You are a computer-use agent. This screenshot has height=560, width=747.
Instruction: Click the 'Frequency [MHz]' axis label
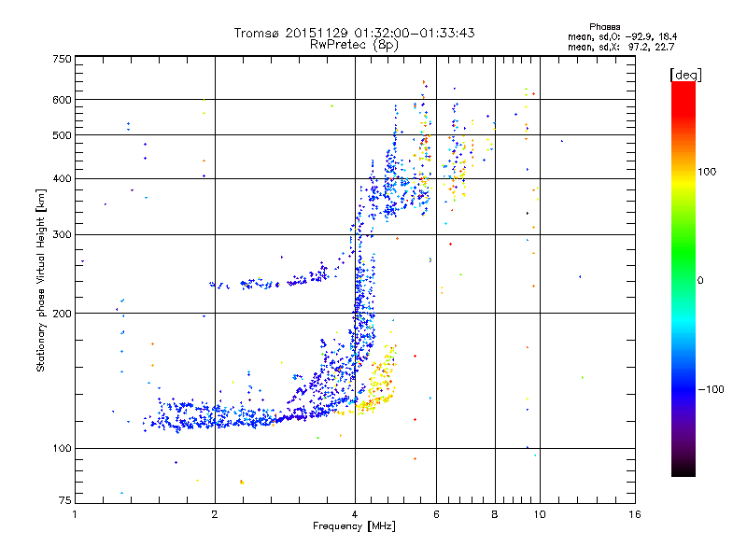[354, 526]
